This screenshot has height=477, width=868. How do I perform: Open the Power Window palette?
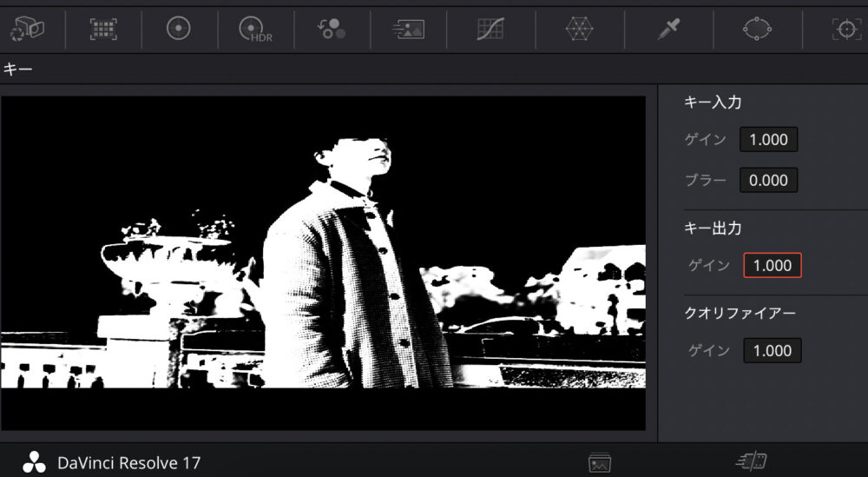click(757, 30)
